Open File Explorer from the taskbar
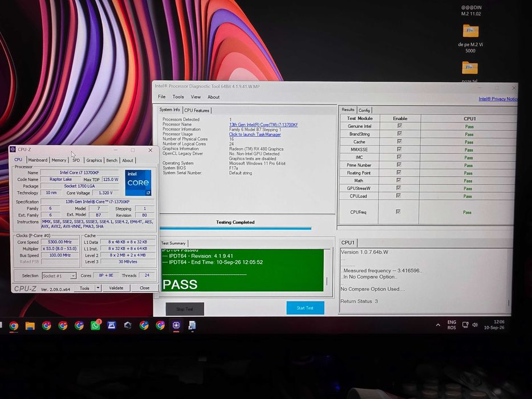The height and width of the screenshot is (399, 532). (x=30, y=325)
